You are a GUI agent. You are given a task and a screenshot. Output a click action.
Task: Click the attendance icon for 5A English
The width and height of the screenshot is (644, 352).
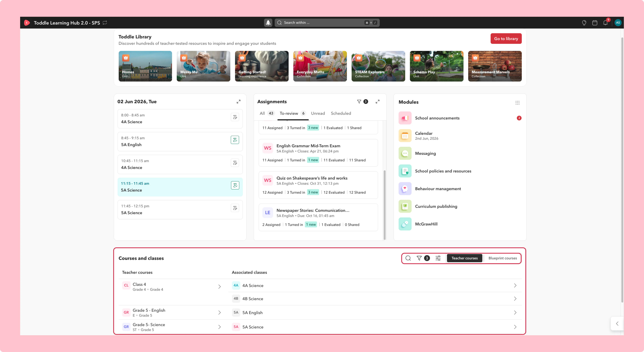[235, 140]
